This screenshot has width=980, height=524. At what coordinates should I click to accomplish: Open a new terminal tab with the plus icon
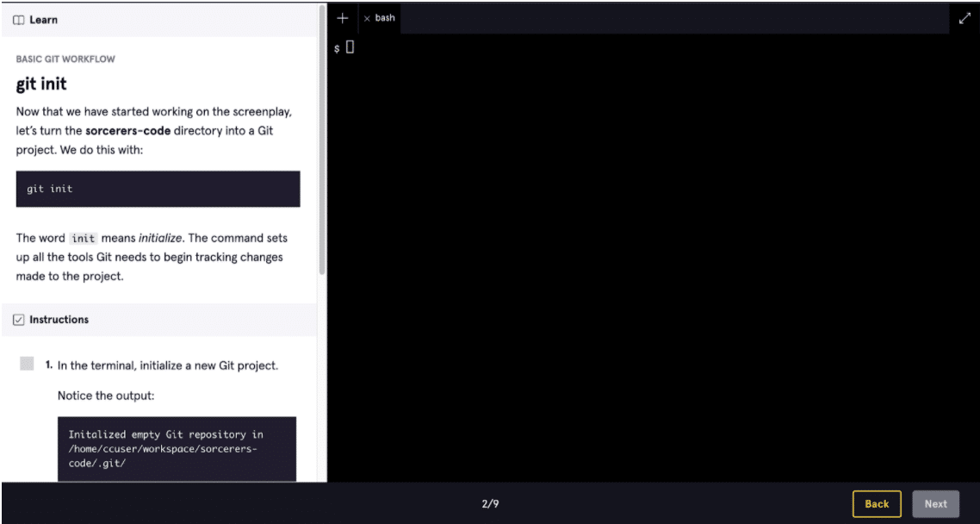(x=342, y=17)
